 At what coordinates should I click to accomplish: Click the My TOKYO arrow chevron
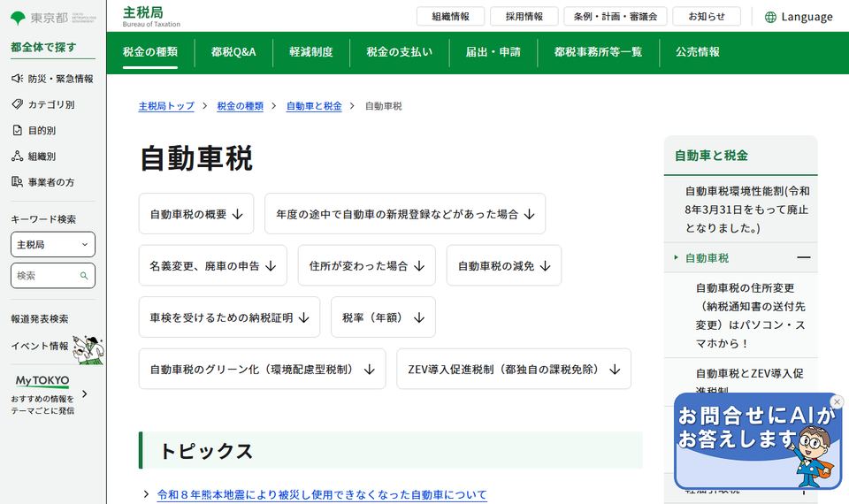85,394
